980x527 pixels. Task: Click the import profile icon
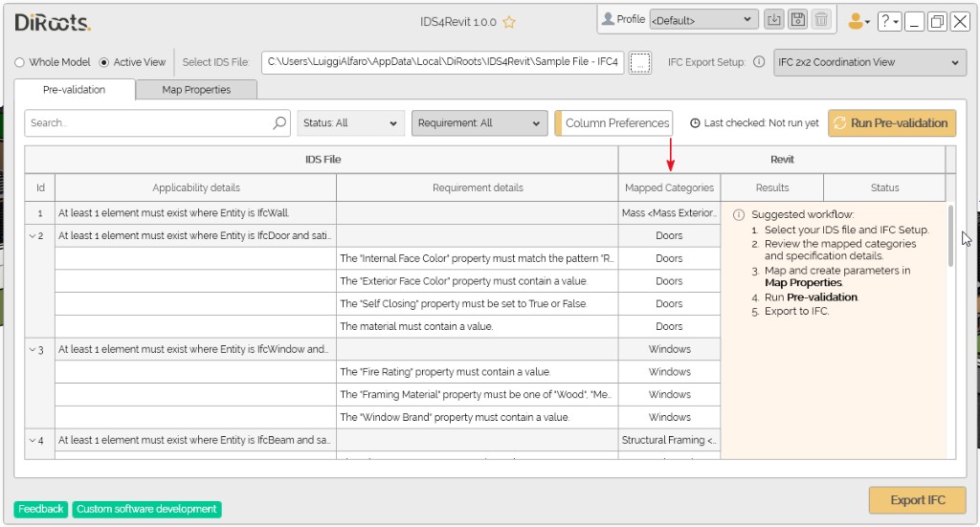point(773,19)
